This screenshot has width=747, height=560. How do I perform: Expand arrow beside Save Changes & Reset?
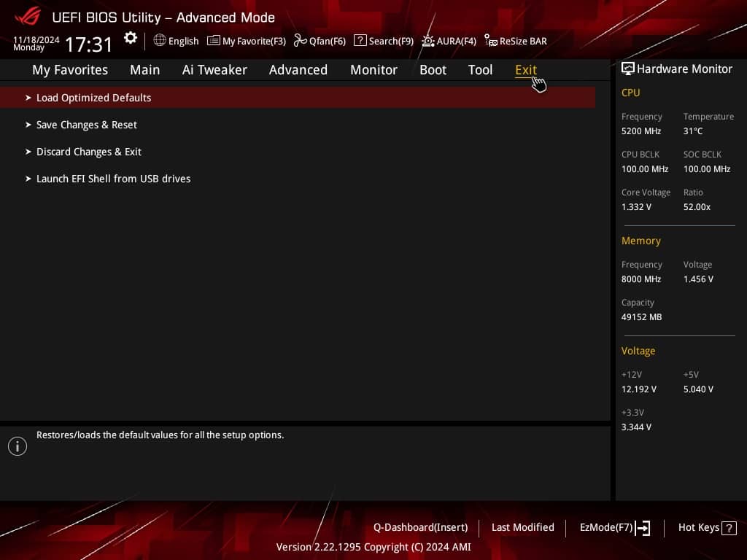(28, 125)
